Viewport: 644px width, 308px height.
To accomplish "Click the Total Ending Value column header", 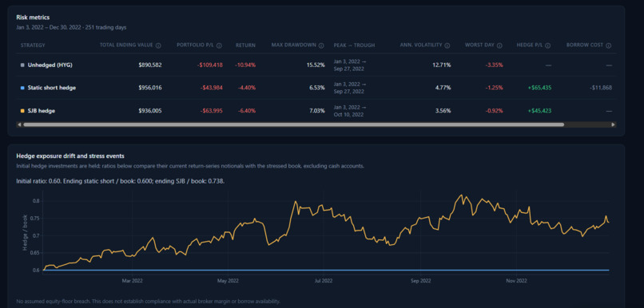I will pos(126,45).
